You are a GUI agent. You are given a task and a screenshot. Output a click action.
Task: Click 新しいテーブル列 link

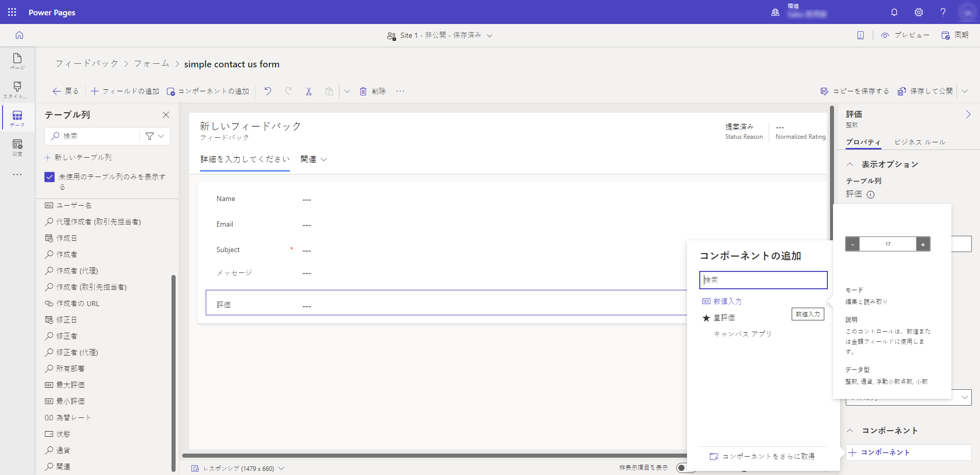(78, 158)
